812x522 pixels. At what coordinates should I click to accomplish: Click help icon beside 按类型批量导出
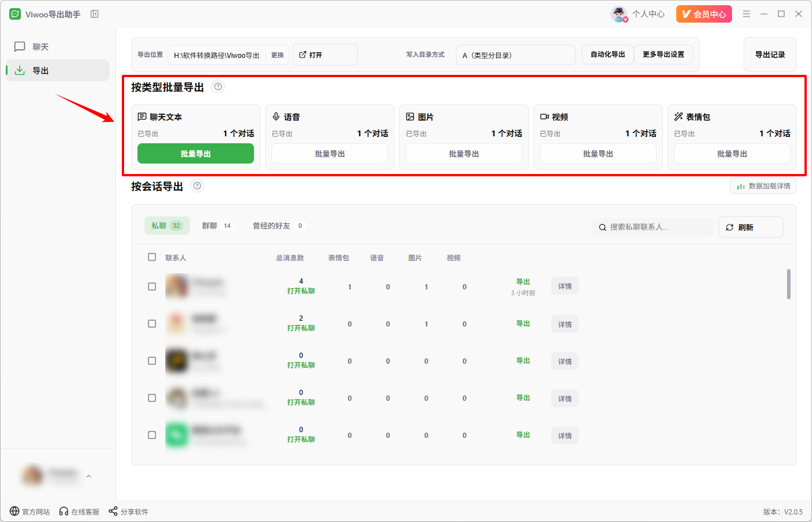click(x=218, y=87)
